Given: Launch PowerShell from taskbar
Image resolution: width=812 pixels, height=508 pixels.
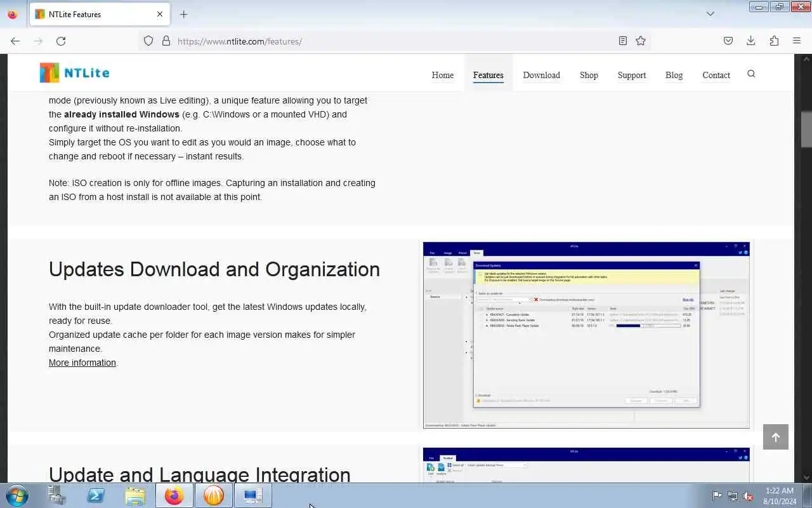Looking at the screenshot, I should [x=96, y=495].
